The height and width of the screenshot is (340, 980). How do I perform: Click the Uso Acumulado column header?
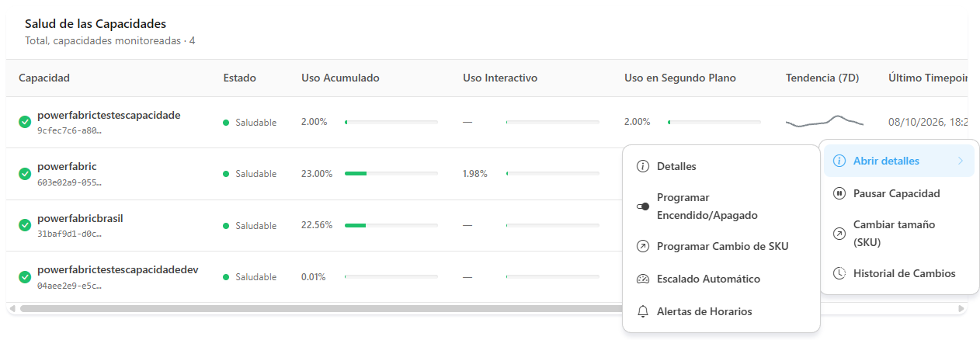coord(340,78)
